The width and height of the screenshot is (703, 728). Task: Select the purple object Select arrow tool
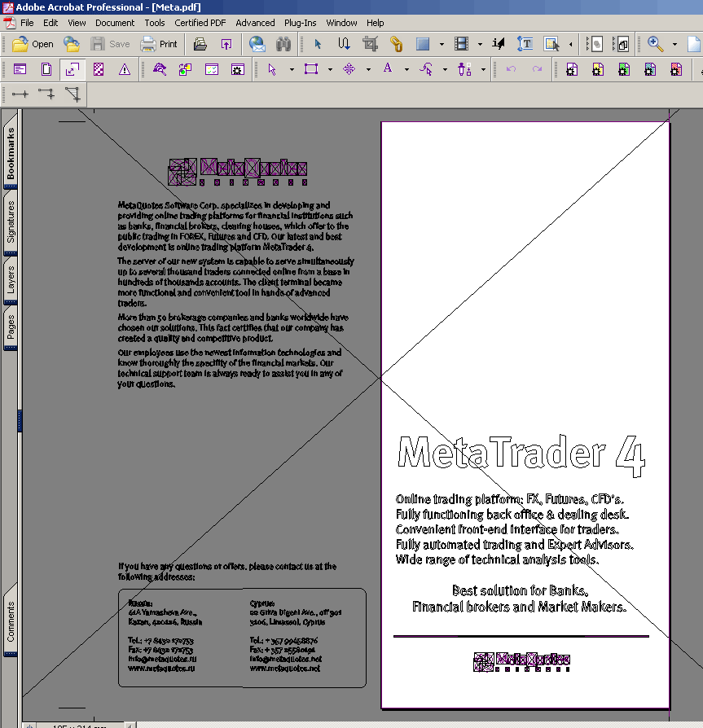click(272, 70)
